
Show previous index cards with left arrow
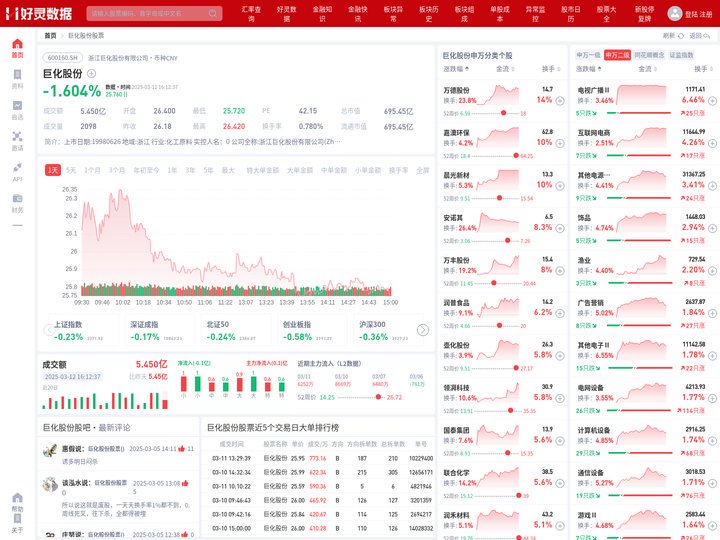(x=49, y=330)
